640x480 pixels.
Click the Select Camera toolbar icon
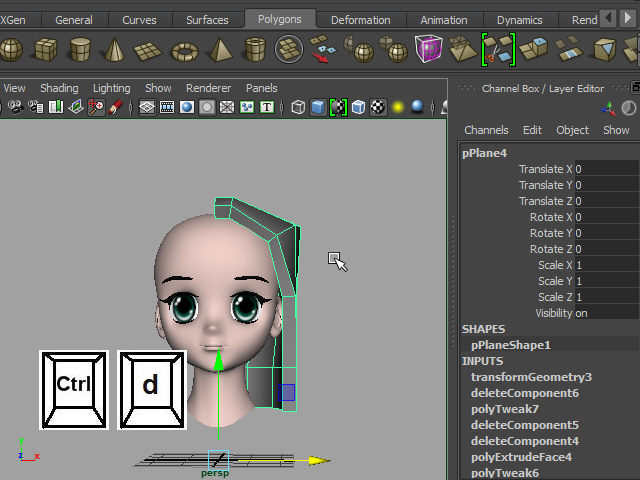pyautogui.click(x=16, y=107)
